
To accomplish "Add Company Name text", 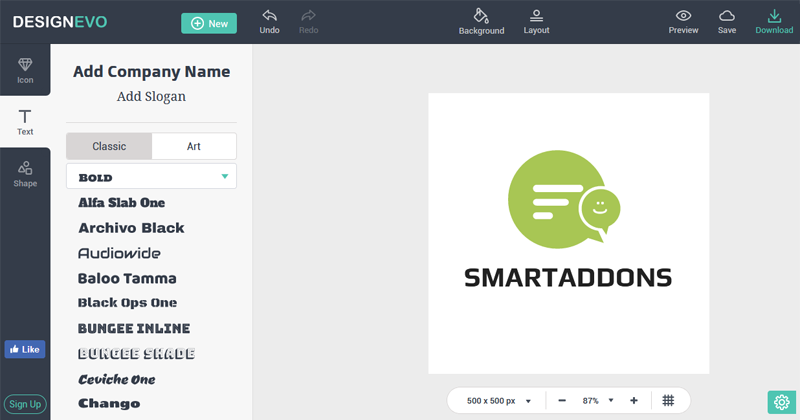I will click(x=152, y=72).
